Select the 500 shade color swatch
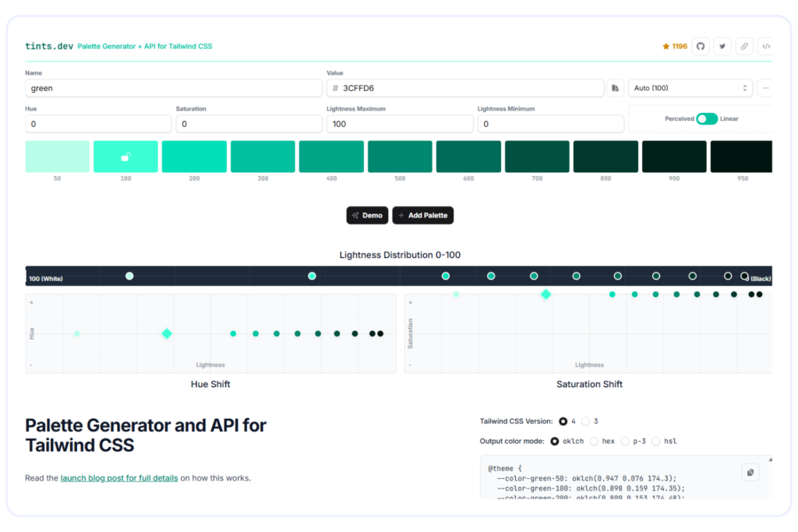Viewport: 798px width, 532px height. coord(400,157)
